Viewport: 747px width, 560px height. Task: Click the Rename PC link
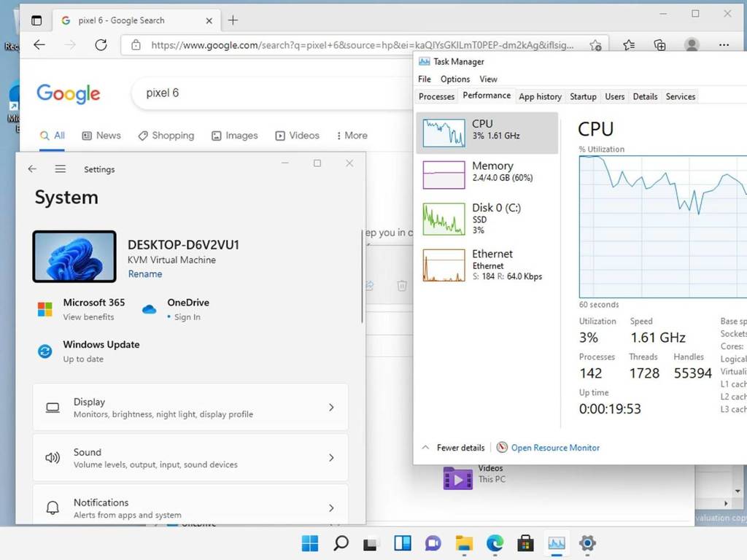pyautogui.click(x=145, y=274)
